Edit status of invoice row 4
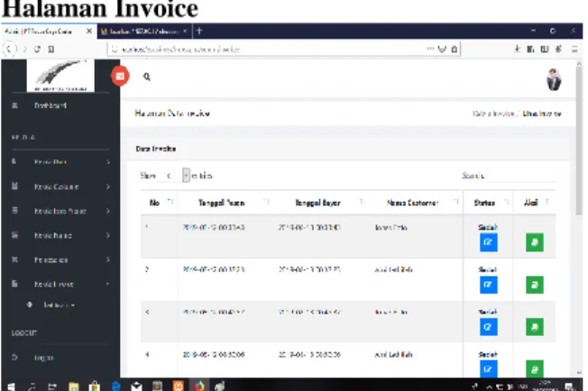Screen dimensions: 588x391 tap(488, 368)
